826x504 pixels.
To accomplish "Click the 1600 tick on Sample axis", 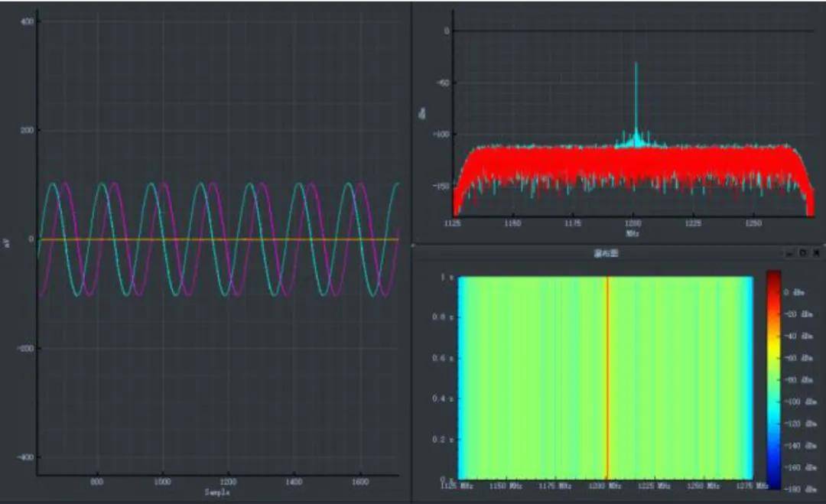I will pyautogui.click(x=358, y=483).
